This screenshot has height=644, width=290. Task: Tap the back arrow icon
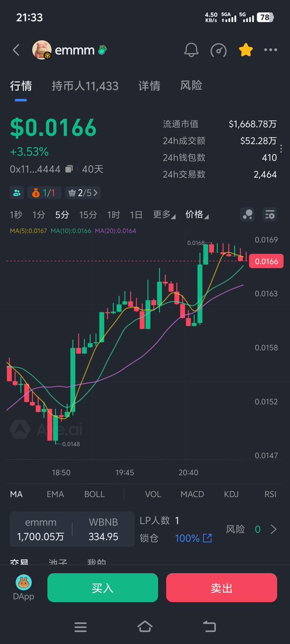click(x=16, y=50)
